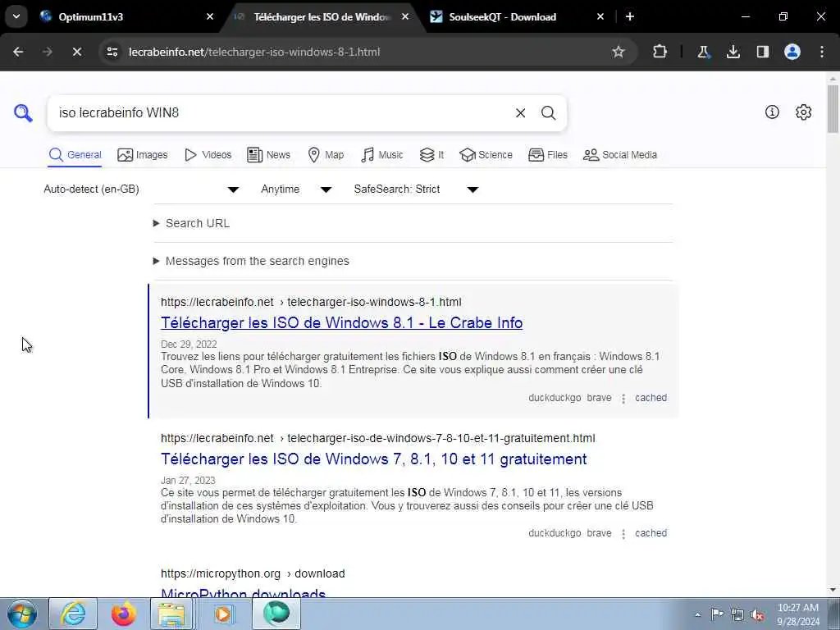Switch to the Music category
Viewport: 840px width, 630px height.
pos(382,155)
